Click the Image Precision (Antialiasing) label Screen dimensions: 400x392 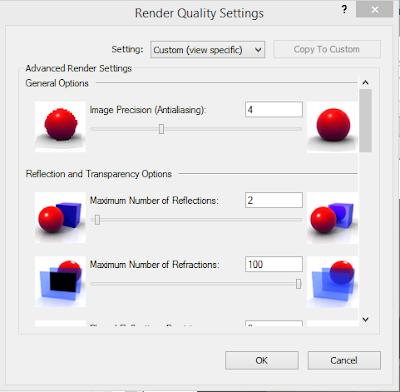tap(148, 110)
